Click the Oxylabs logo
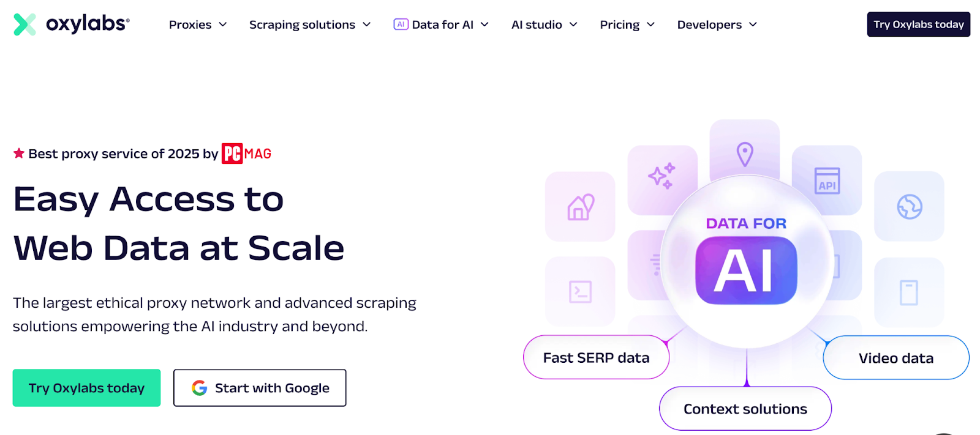This screenshot has width=980, height=435. tap(71, 24)
